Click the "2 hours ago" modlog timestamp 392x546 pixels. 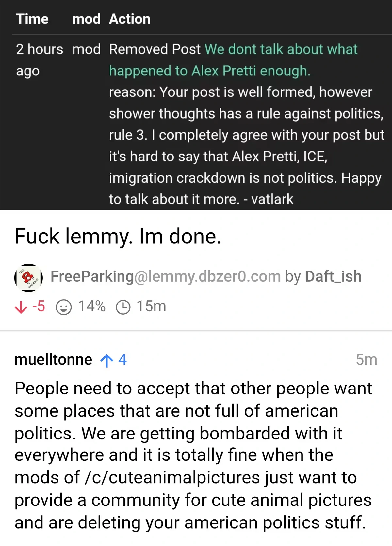pyautogui.click(x=39, y=60)
